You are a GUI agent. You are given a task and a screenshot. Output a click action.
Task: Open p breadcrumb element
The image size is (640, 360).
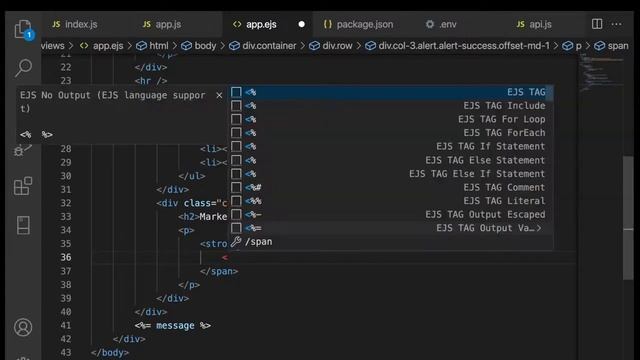click(x=571, y=46)
